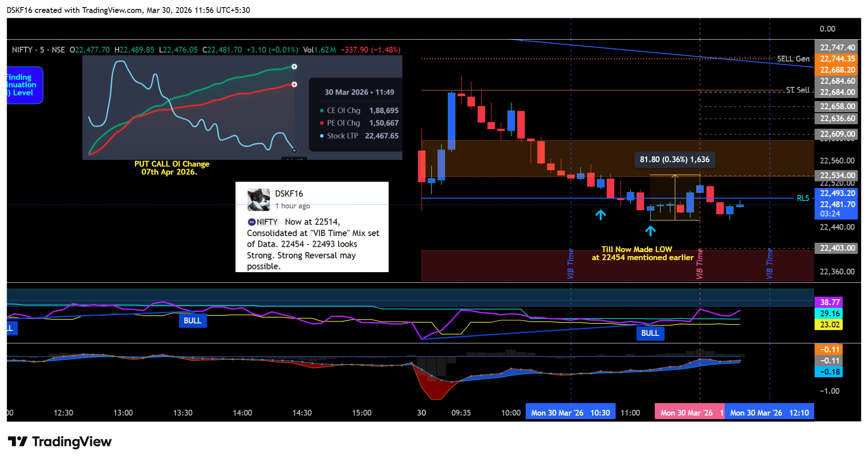Click the 22,534.00 price label
Screen dimensions: 868x461
click(836, 175)
